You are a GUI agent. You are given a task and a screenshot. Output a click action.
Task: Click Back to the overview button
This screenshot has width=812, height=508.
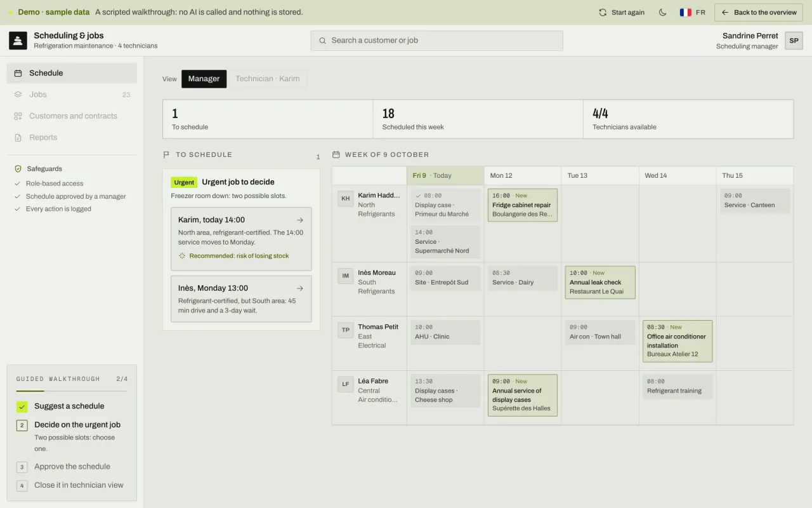(759, 12)
